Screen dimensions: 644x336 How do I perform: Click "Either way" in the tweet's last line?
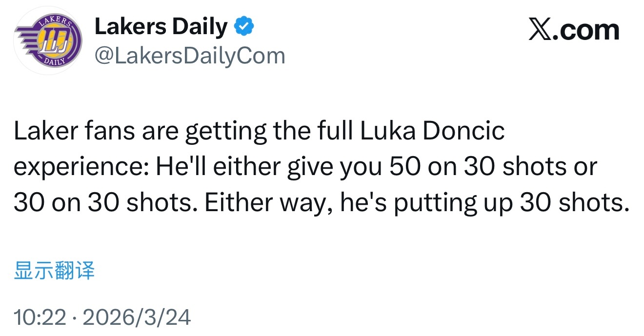(265, 203)
